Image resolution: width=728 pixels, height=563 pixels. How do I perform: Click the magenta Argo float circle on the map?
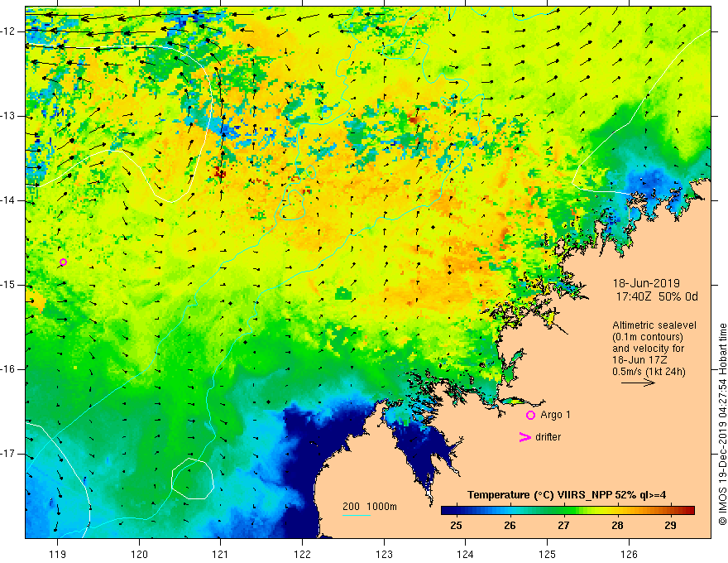pos(63,262)
